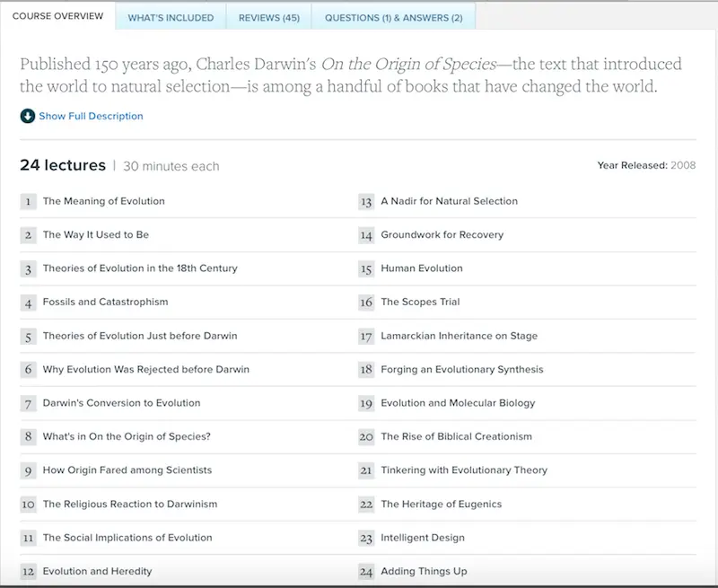
Task: Click the number 5 lecture badge
Action: (x=29, y=336)
